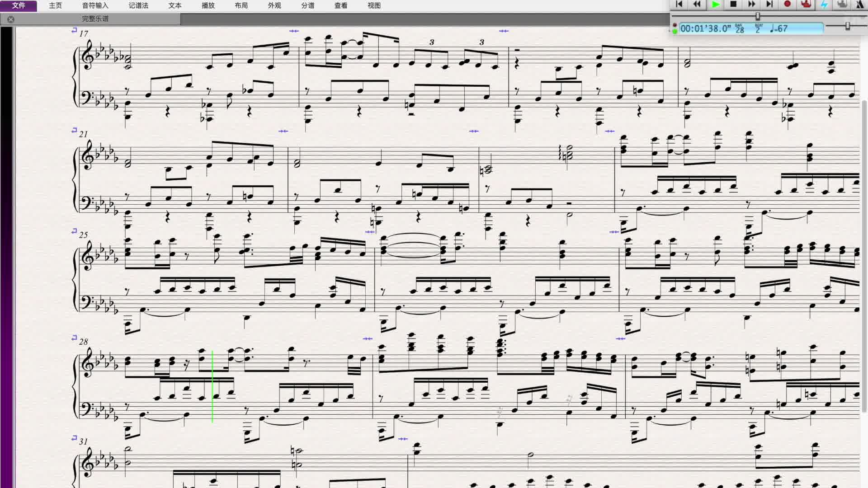
Task: Rewind playback to the start
Action: point(679,4)
